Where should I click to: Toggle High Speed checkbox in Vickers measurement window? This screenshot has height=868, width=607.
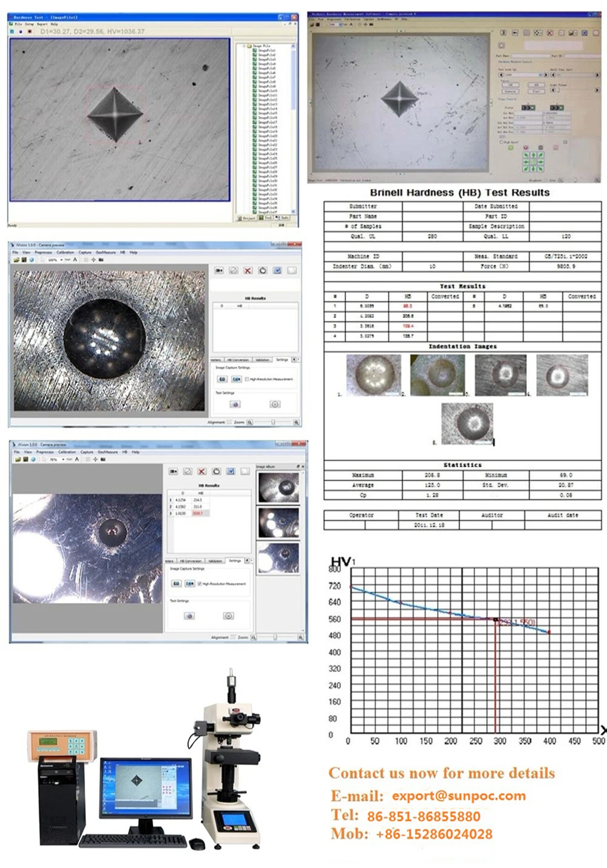coord(501,143)
